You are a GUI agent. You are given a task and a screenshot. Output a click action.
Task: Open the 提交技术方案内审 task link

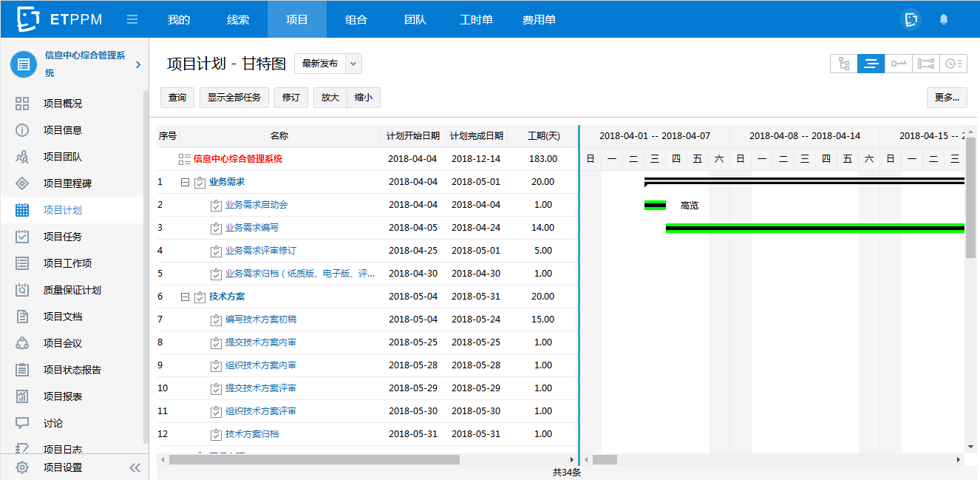click(261, 342)
